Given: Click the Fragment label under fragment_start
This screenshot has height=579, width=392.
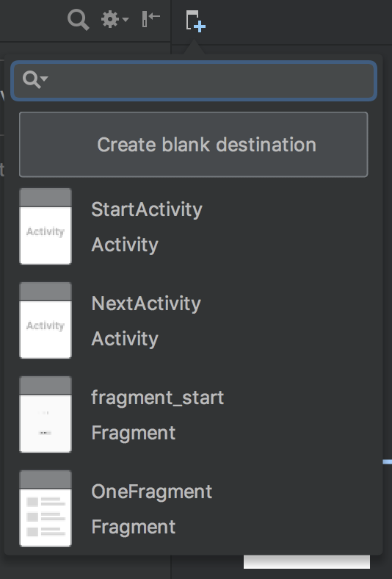Looking at the screenshot, I should click(133, 433).
